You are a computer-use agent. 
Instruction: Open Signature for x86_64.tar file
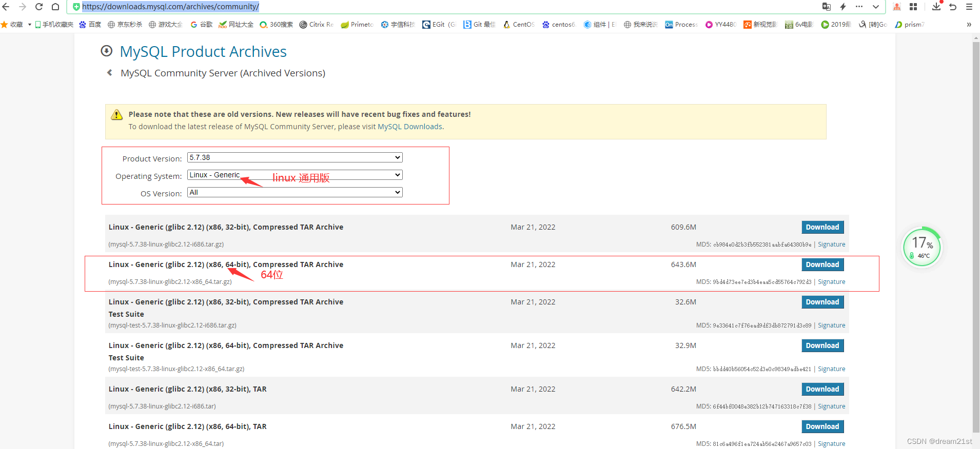coord(831,444)
